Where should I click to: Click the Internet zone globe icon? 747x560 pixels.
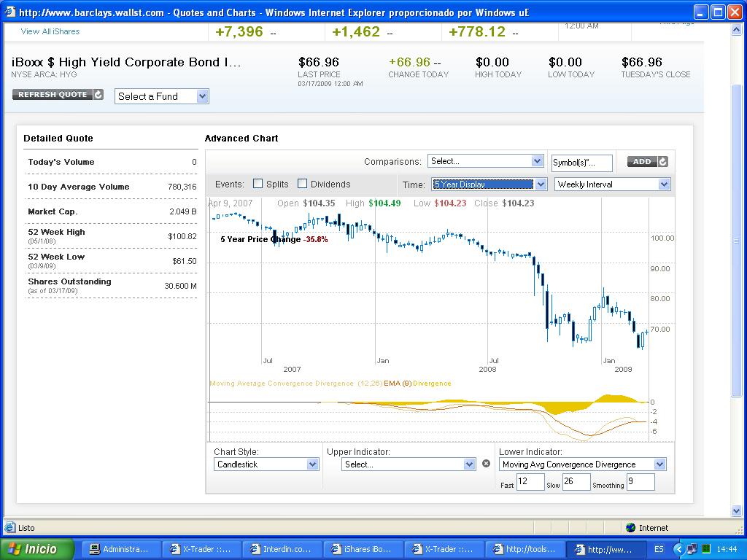pyautogui.click(x=631, y=528)
